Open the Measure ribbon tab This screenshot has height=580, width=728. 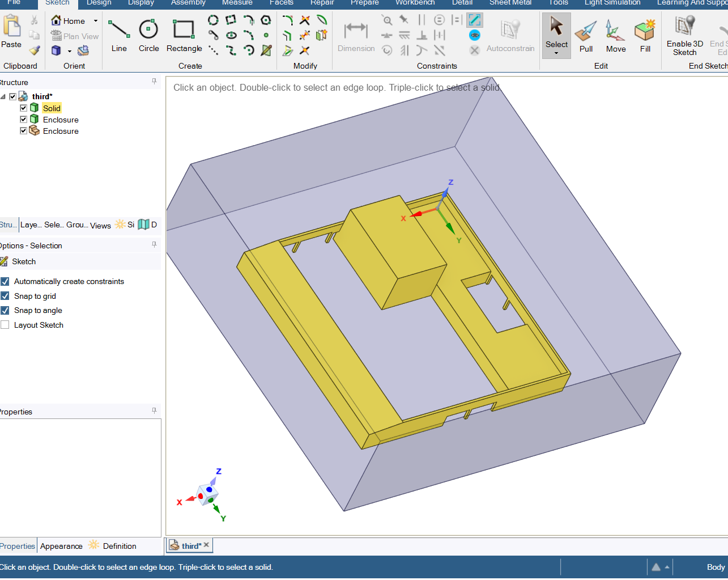pos(237,3)
